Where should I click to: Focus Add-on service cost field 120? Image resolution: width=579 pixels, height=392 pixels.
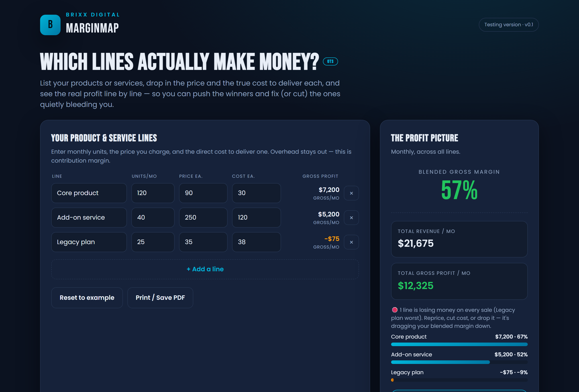(256, 218)
